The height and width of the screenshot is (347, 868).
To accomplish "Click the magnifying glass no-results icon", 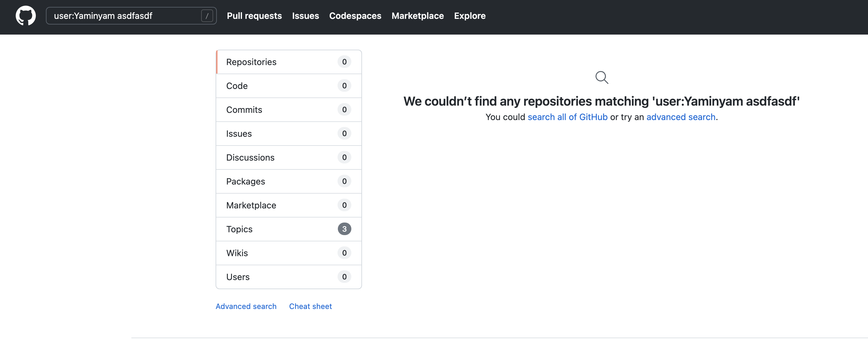I will pyautogui.click(x=602, y=78).
